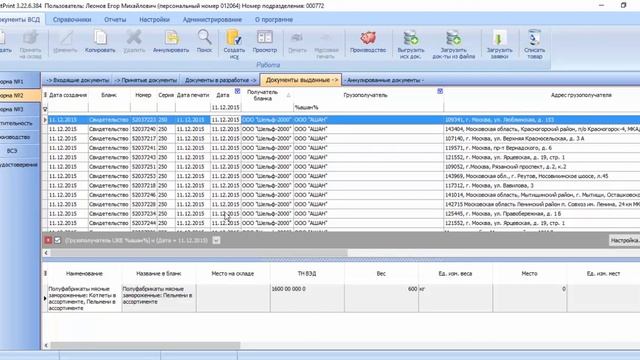The width and height of the screenshot is (640, 360).
Task: Click the greyed Удалить cross icon
Action: (134, 37)
